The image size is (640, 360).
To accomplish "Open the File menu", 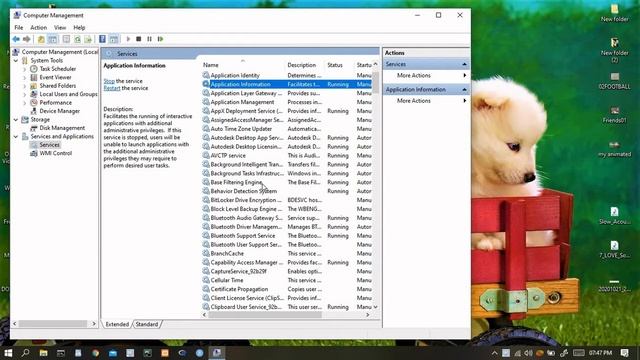I will pyautogui.click(x=19, y=28).
